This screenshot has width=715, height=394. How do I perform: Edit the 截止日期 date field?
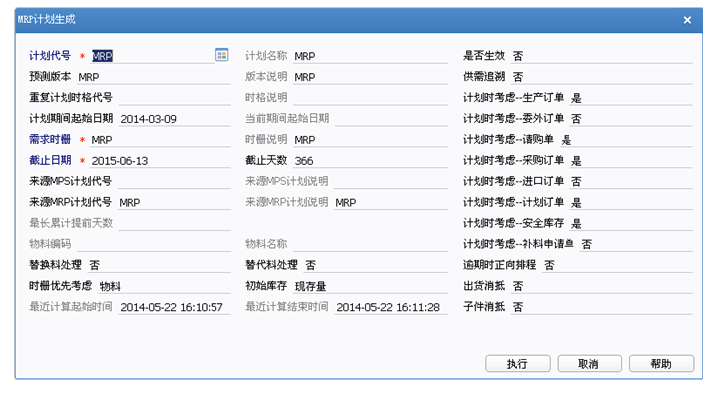coord(161,161)
